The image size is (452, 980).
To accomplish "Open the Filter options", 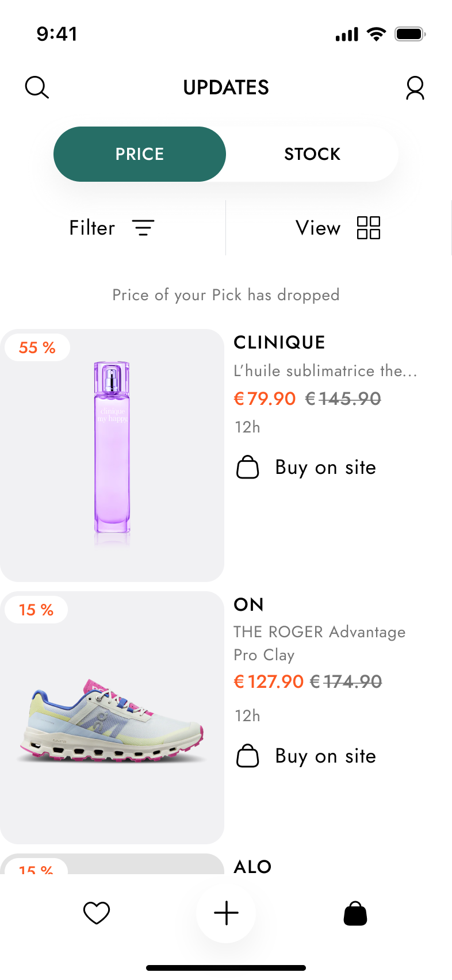I will (93, 228).
